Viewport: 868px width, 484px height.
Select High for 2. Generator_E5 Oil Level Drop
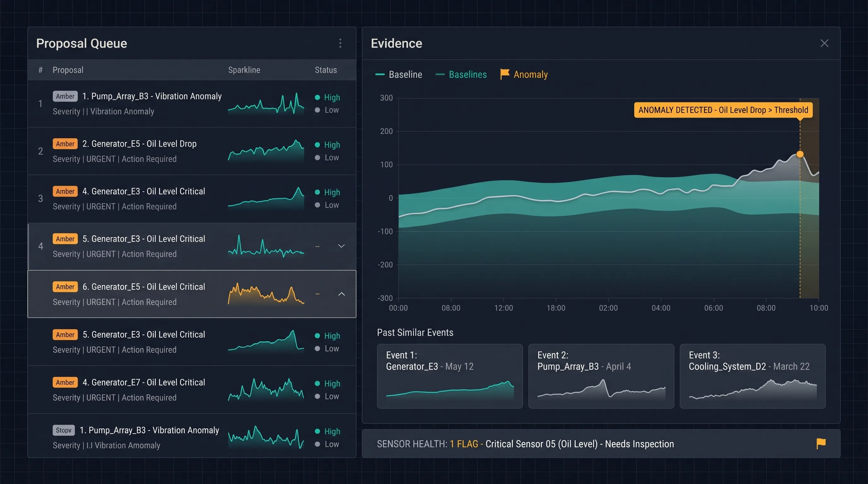pos(327,145)
